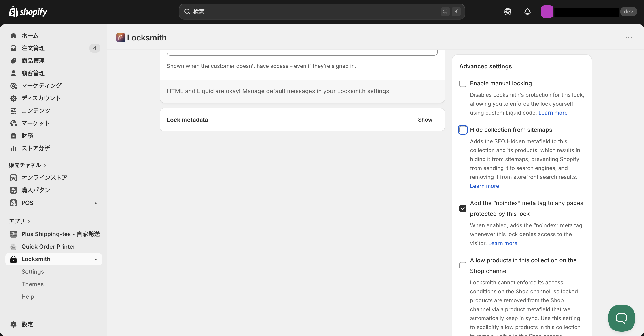This screenshot has width=644, height=336.
Task: Open the Locksmith settings link
Action: coord(363,91)
